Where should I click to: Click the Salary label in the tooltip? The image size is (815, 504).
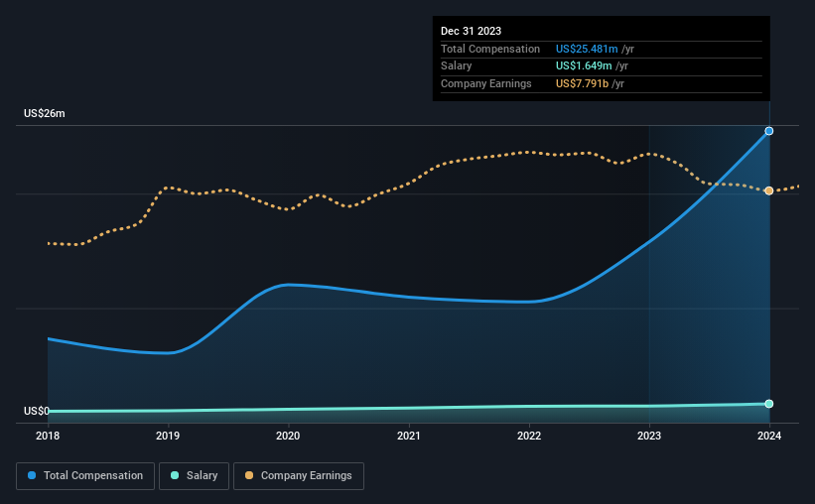coord(457,66)
